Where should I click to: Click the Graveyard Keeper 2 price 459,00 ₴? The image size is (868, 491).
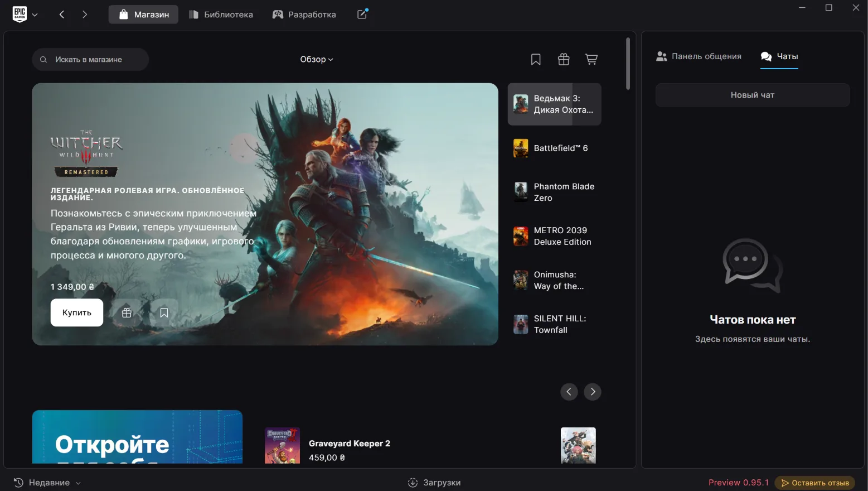click(327, 458)
